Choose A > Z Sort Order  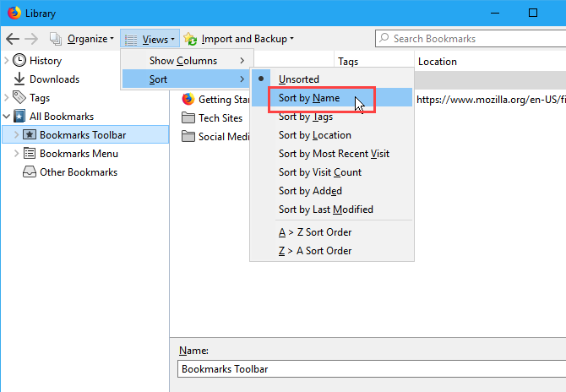coord(315,232)
